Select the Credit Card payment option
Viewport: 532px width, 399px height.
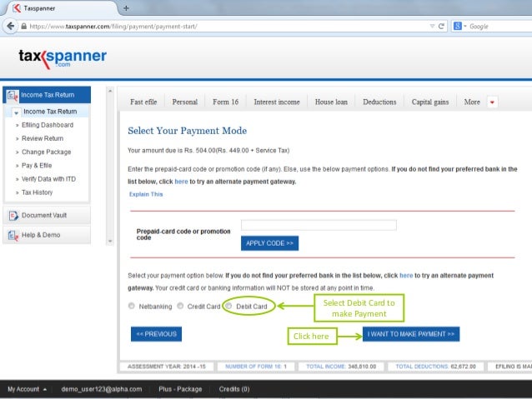coord(180,306)
